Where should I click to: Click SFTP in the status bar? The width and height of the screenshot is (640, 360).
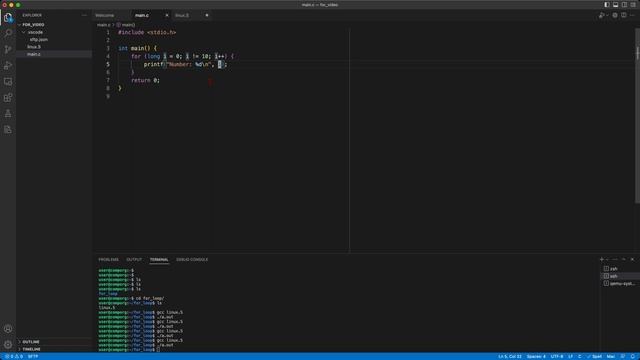point(33,356)
